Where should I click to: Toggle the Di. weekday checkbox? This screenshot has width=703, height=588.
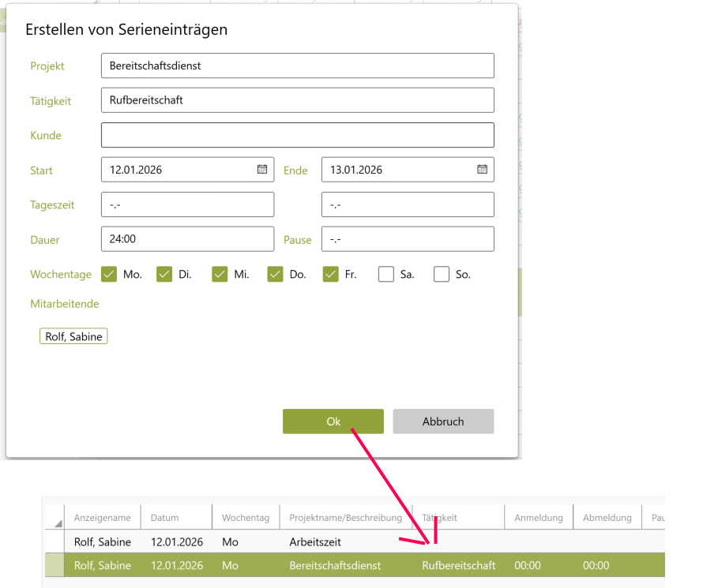point(164,275)
